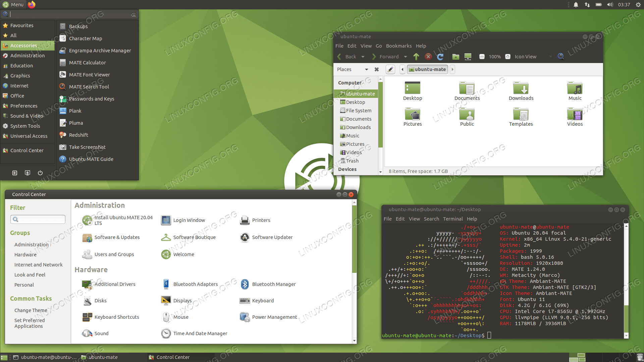Viewport: 644px width, 362px height.
Task: Click Back button in file manager
Action: coord(347,57)
